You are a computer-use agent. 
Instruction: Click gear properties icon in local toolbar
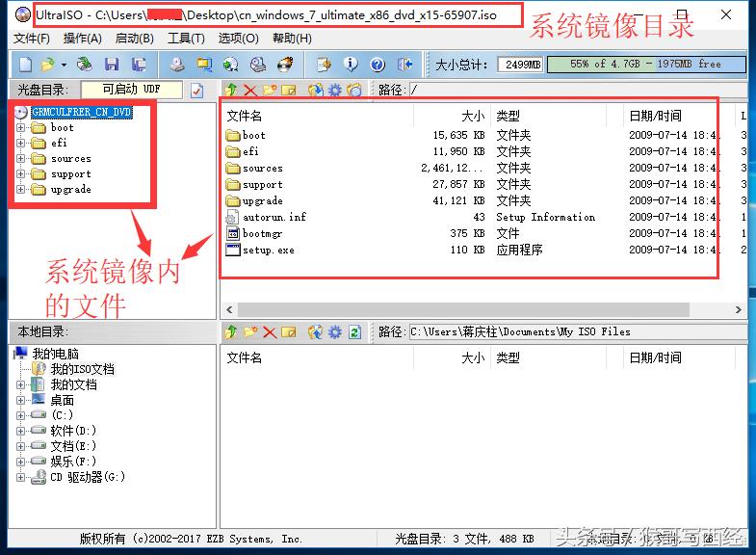pos(334,331)
